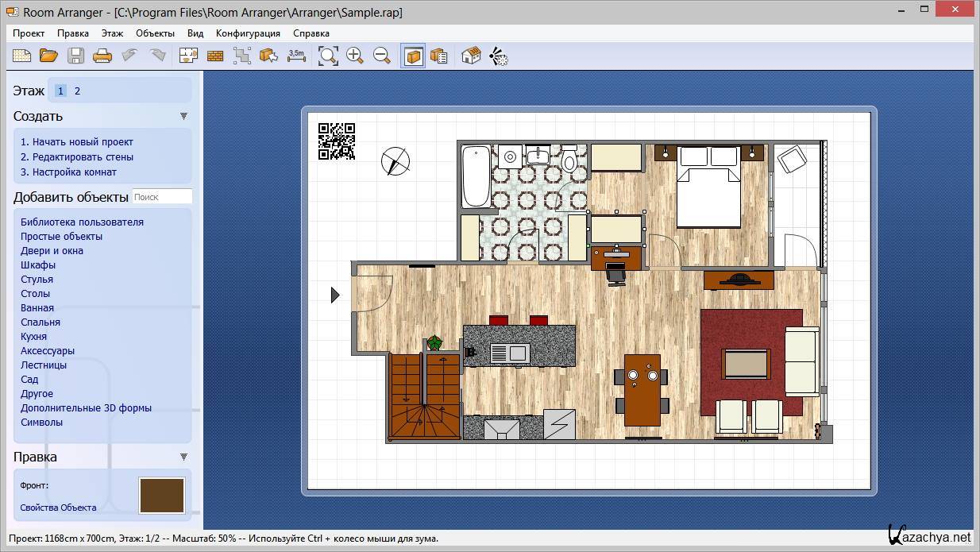
Task: Click the zoom to fit icon
Action: pos(328,56)
